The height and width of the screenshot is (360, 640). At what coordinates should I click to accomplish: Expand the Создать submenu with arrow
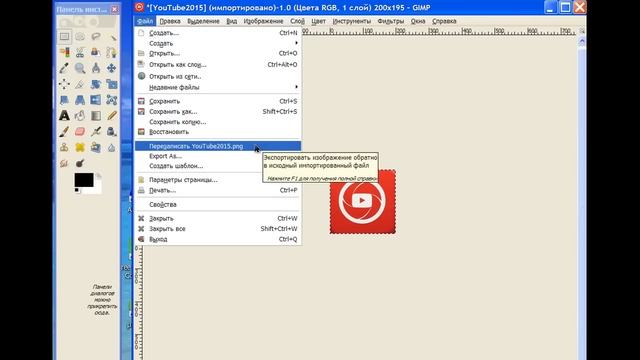(x=218, y=43)
